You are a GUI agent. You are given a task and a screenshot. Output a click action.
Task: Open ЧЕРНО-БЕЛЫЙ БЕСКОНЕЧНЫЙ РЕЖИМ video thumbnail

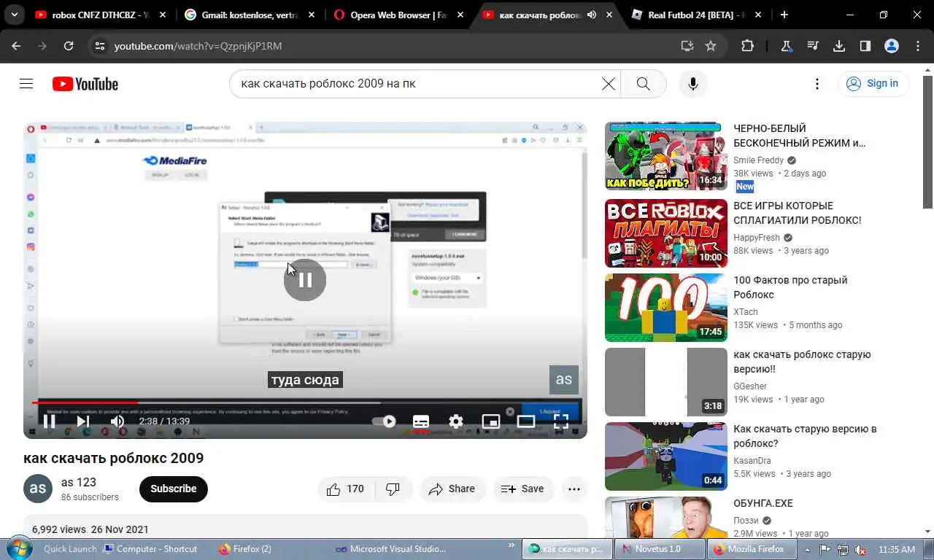pos(666,156)
